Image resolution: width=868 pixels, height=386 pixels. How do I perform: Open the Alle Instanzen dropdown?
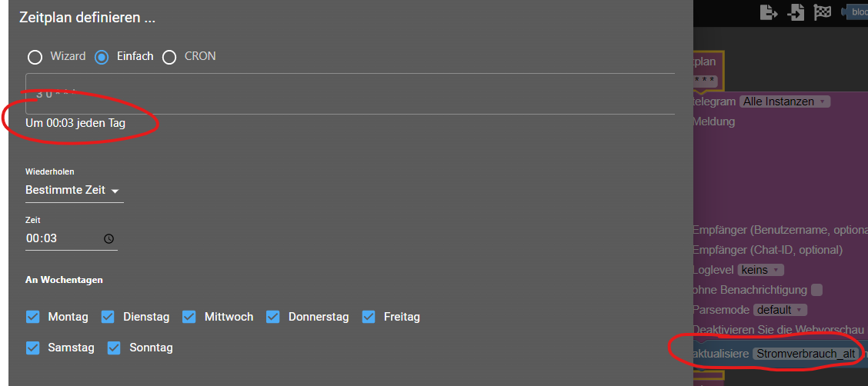tap(785, 101)
